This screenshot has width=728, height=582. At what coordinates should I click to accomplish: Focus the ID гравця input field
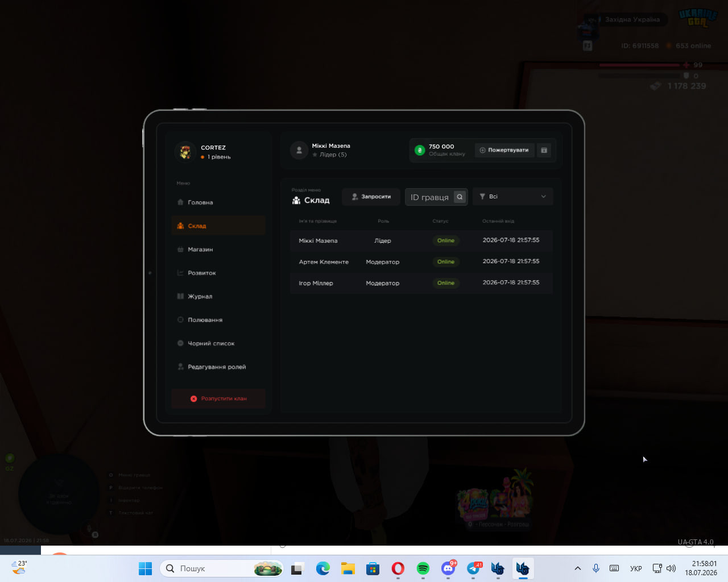pos(429,197)
